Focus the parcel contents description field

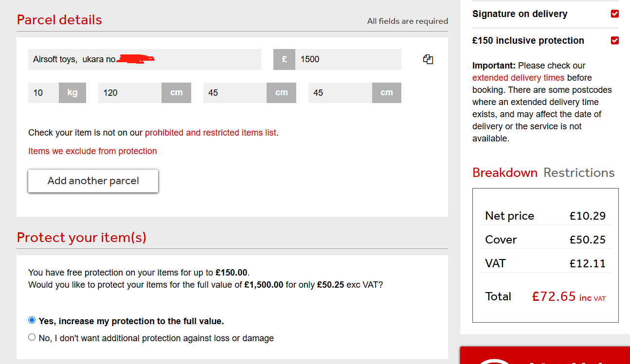tap(144, 59)
